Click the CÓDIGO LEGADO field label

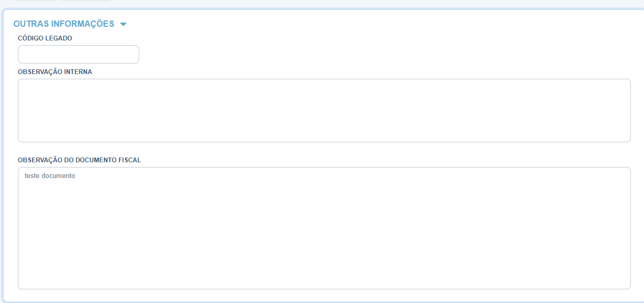pyautogui.click(x=45, y=38)
